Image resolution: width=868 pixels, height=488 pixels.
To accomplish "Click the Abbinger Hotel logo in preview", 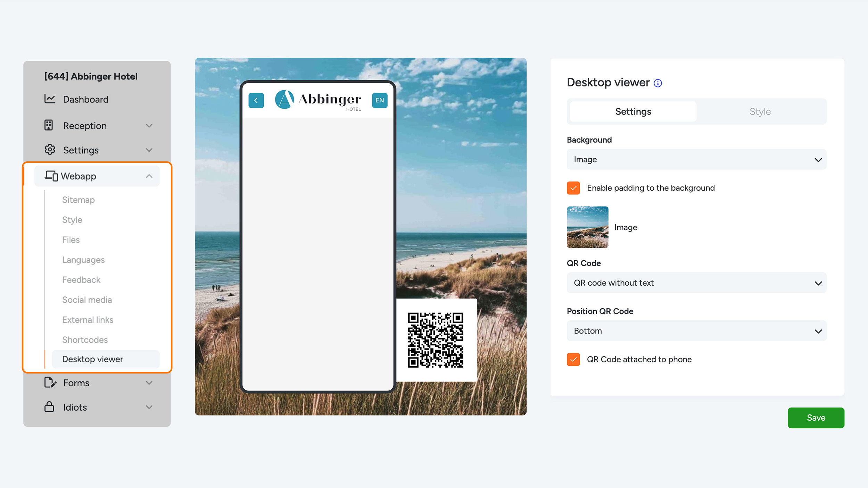I will [318, 100].
